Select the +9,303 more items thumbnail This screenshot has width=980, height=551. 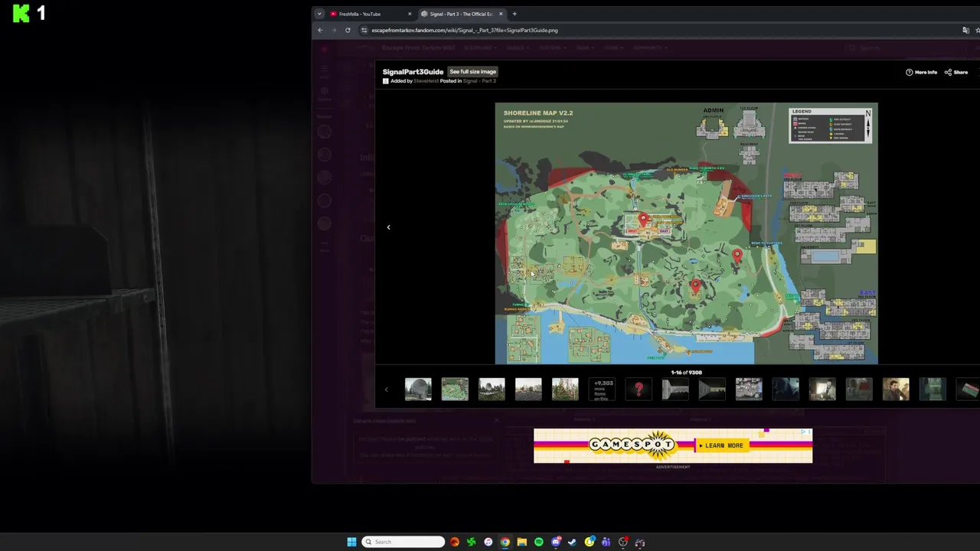click(602, 389)
